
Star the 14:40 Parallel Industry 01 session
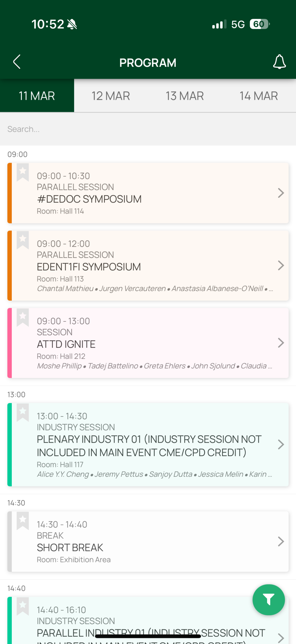[x=23, y=606]
